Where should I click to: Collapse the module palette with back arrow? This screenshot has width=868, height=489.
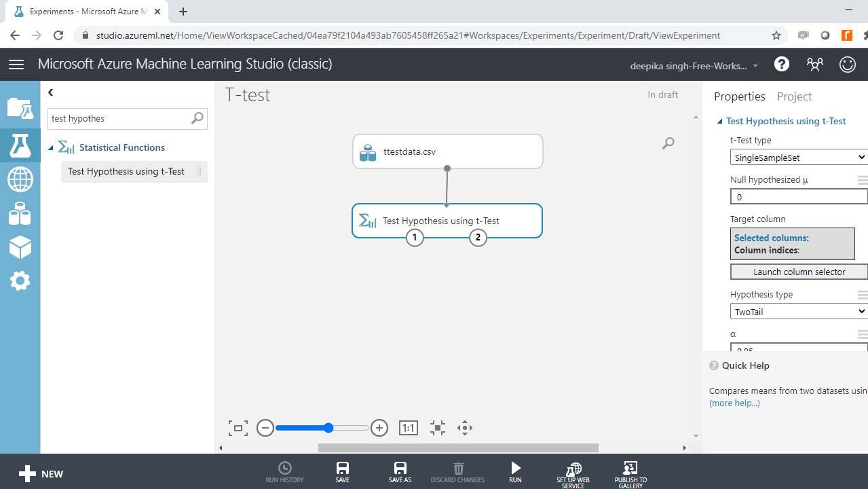pyautogui.click(x=51, y=92)
